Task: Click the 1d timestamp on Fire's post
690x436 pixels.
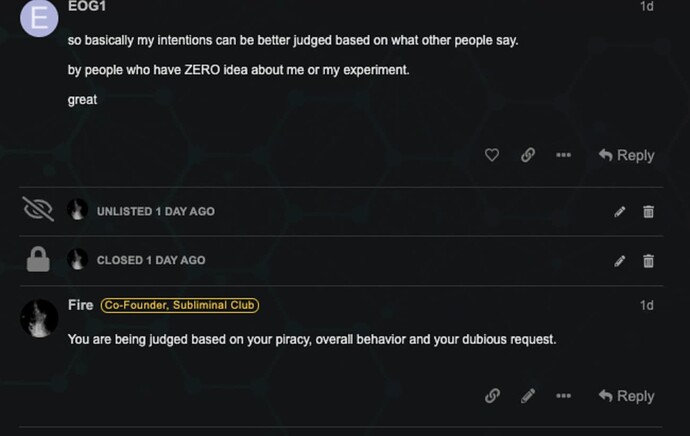Action: click(646, 305)
